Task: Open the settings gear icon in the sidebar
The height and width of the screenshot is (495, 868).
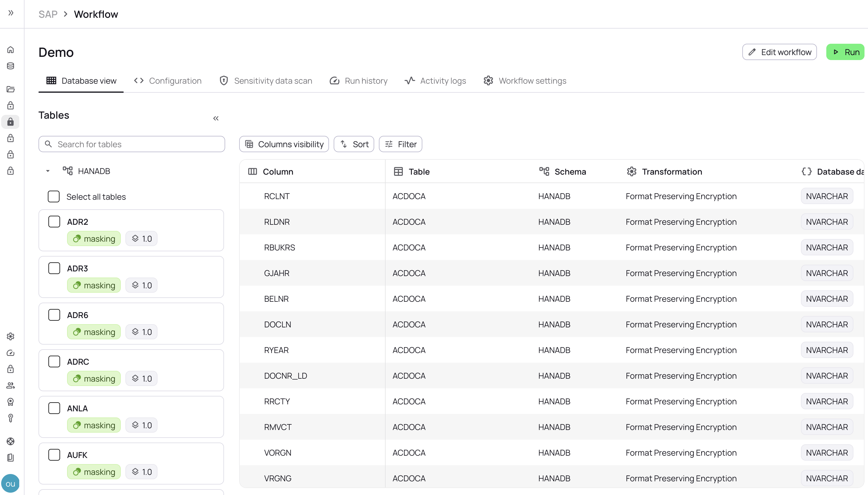Action: tap(10, 336)
